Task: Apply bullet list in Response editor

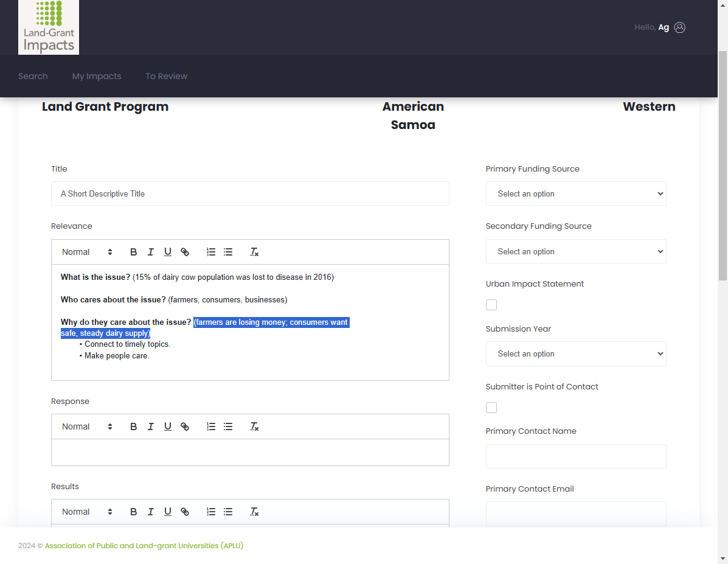Action: 228,426
